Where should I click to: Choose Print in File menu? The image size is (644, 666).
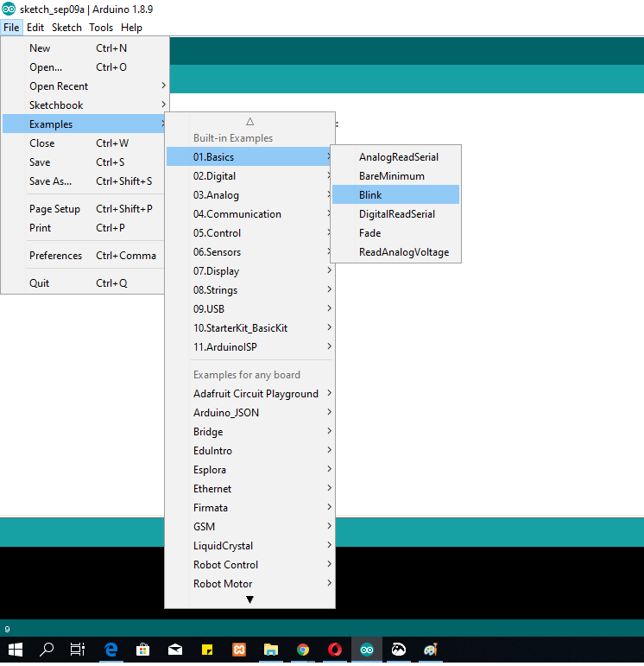pos(83,228)
